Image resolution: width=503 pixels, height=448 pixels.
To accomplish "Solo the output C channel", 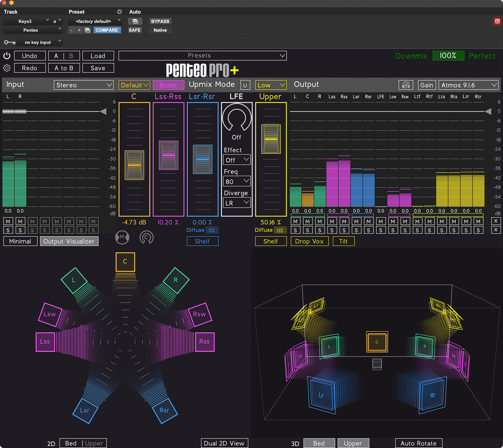I will pyautogui.click(x=308, y=230).
